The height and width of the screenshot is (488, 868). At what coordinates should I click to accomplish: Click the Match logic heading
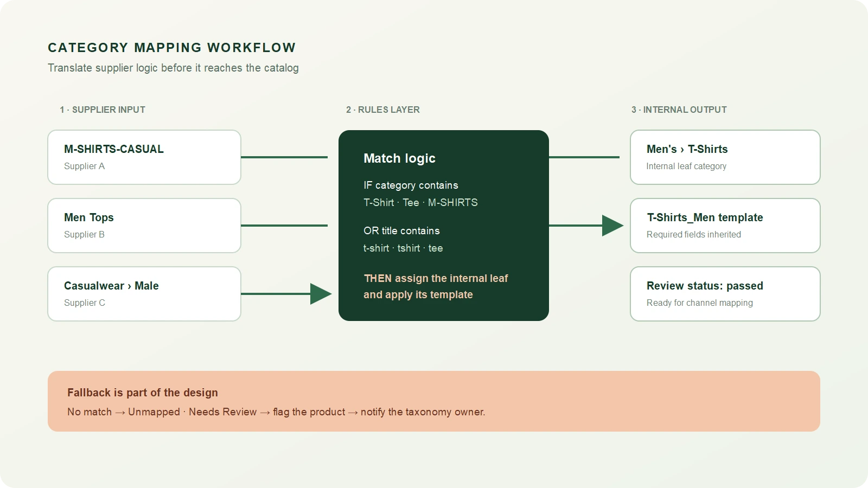point(400,158)
